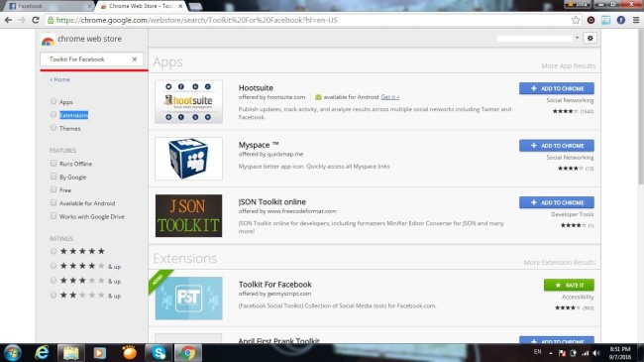Open the Chrome hamburger menu
644x362 pixels.
pyautogui.click(x=636, y=20)
